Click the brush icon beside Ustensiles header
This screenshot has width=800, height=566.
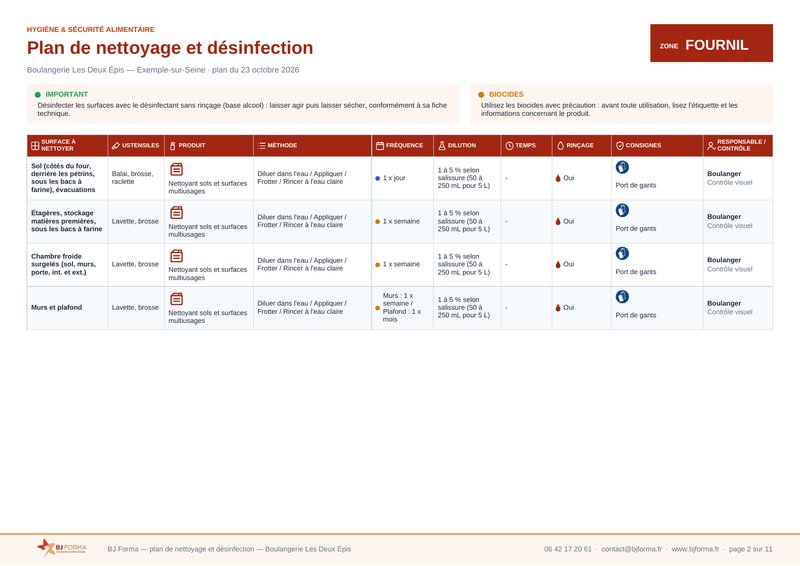(116, 145)
